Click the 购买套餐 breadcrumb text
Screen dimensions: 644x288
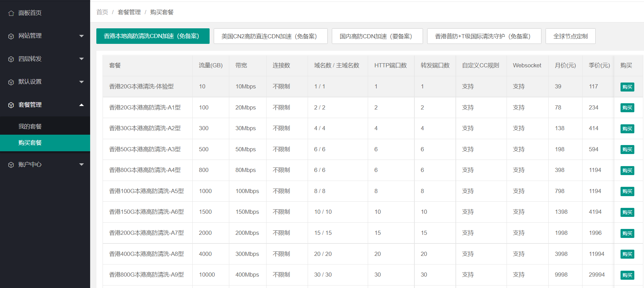point(162,12)
